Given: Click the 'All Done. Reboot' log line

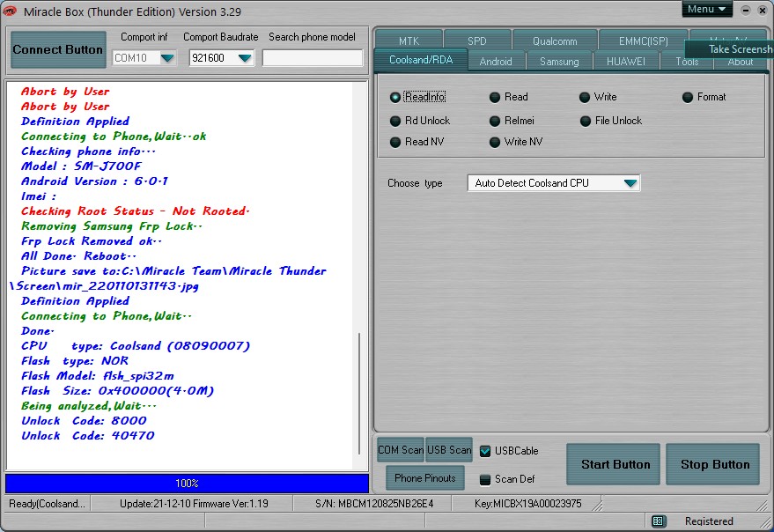Looking at the screenshot, I should coord(79,256).
